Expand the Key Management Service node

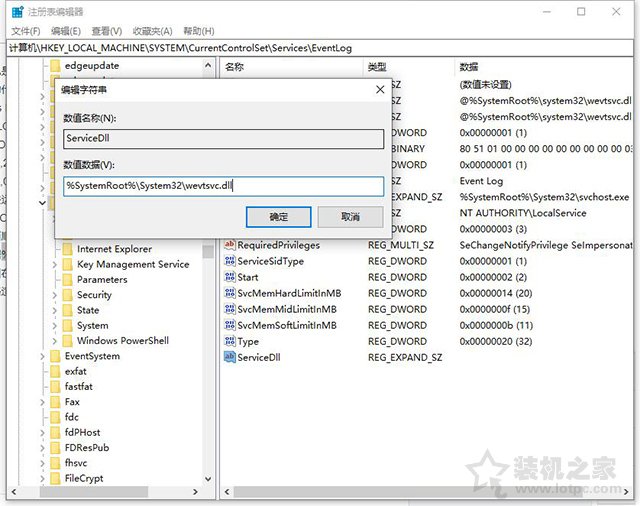tap(55, 265)
